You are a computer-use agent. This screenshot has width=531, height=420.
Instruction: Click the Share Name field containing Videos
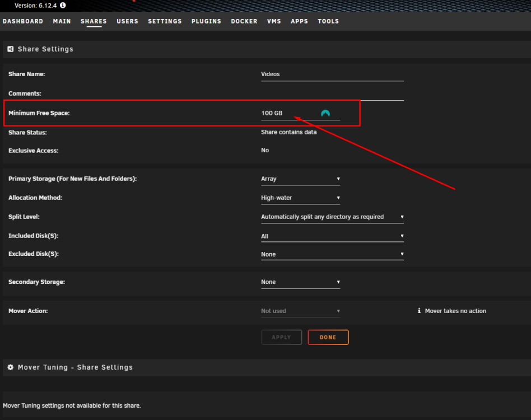click(332, 74)
